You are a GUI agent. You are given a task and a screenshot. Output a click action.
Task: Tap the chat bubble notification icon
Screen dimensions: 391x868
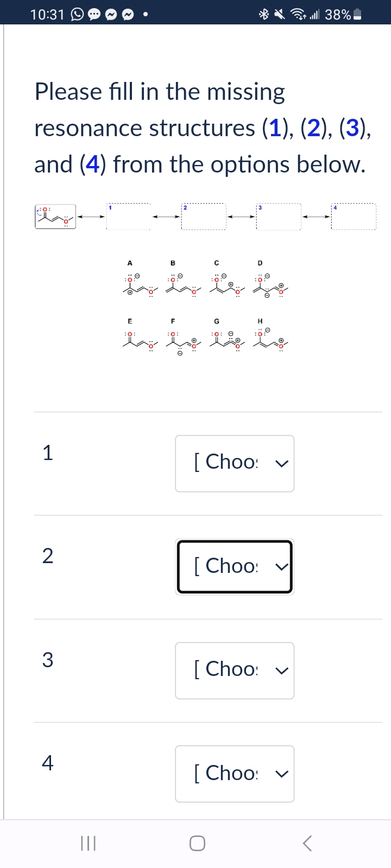(x=94, y=14)
